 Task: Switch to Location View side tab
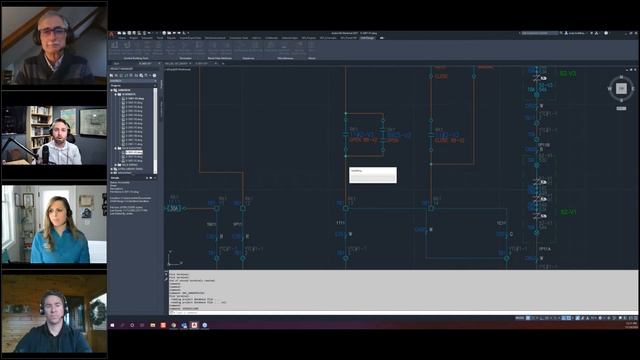[161, 108]
